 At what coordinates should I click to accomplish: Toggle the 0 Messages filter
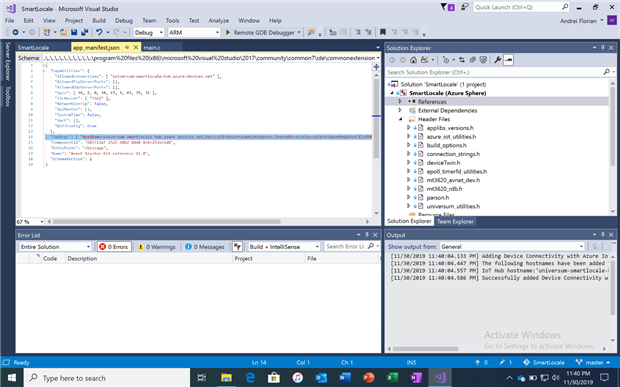(x=205, y=247)
